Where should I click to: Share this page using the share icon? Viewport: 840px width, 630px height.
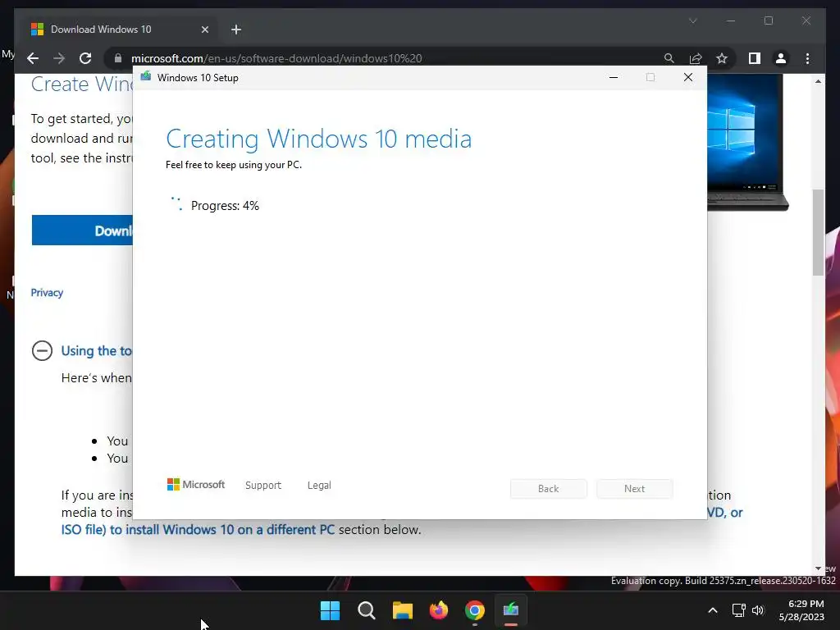tap(696, 58)
